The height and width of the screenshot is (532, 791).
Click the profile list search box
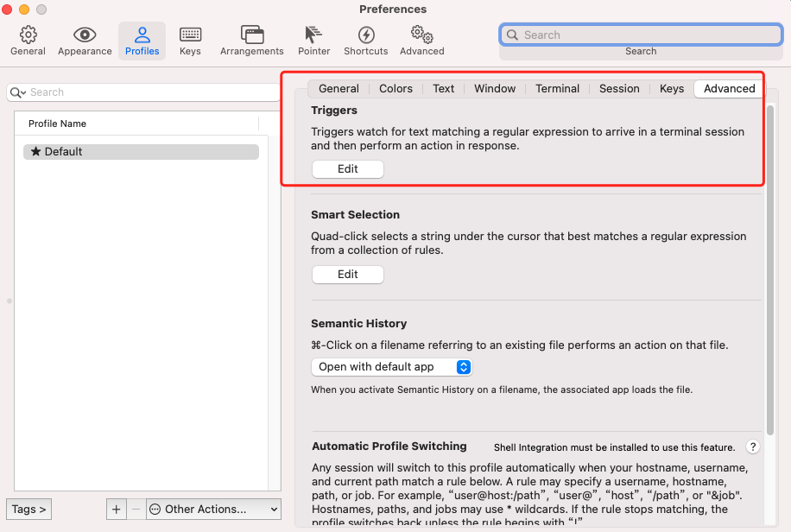(x=142, y=92)
